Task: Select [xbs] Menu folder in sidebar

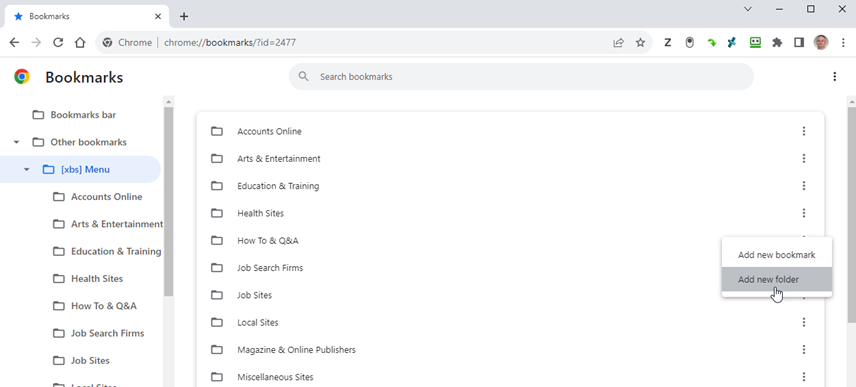Action: (79, 169)
